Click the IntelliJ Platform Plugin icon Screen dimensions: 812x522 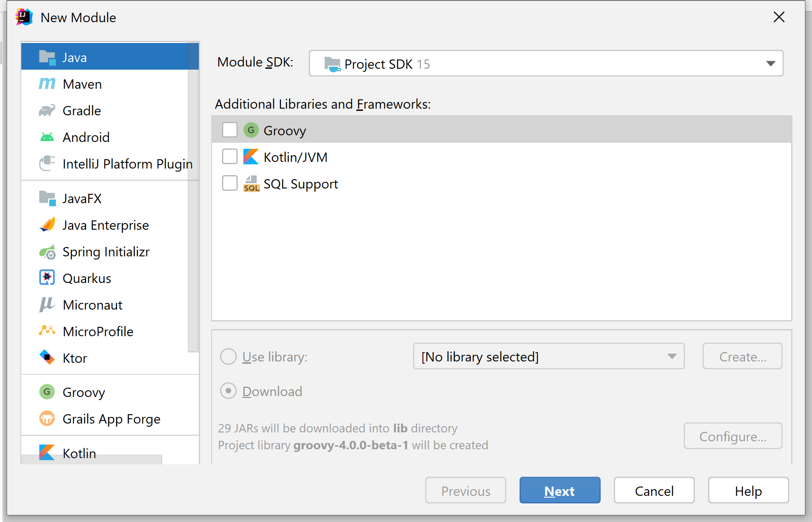[47, 164]
